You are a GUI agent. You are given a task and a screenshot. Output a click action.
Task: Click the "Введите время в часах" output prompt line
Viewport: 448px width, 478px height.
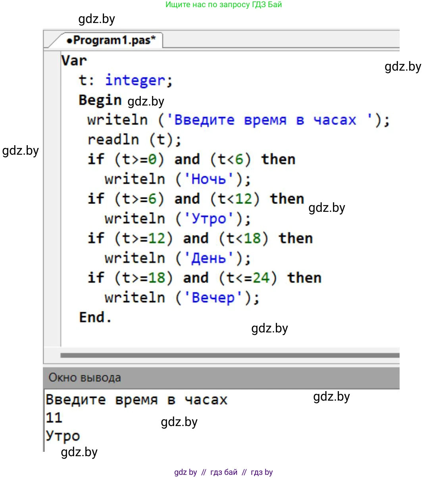coord(137,400)
